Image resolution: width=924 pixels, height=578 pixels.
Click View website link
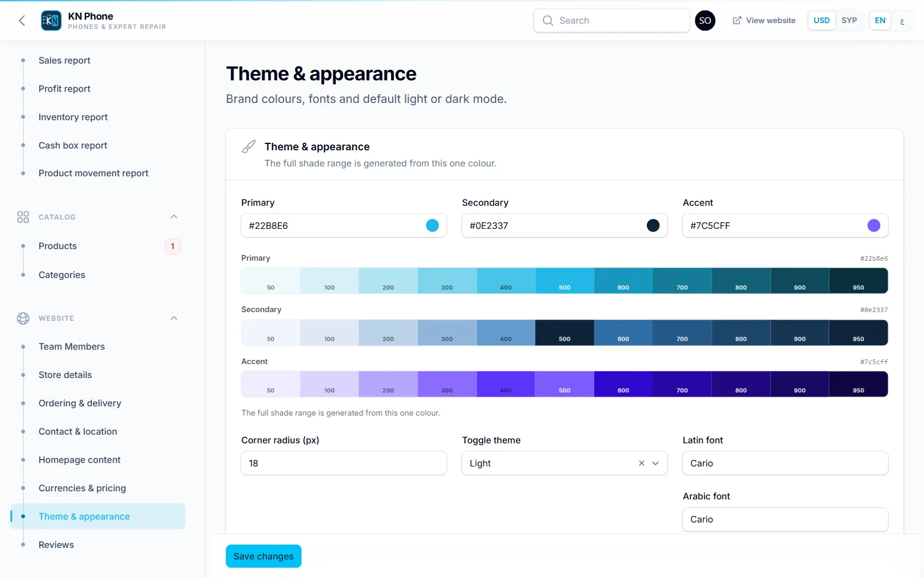tap(764, 20)
